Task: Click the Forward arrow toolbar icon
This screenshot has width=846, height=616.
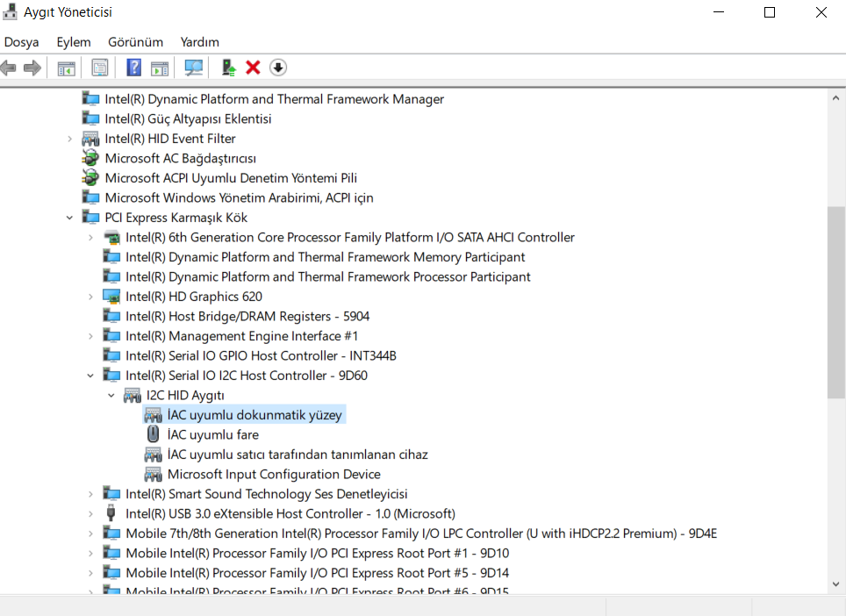Action: pos(32,68)
